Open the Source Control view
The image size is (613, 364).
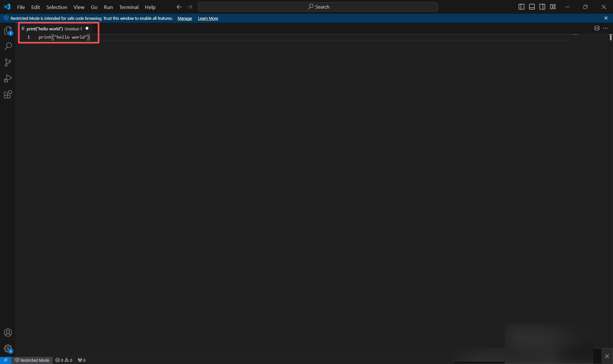(x=8, y=63)
